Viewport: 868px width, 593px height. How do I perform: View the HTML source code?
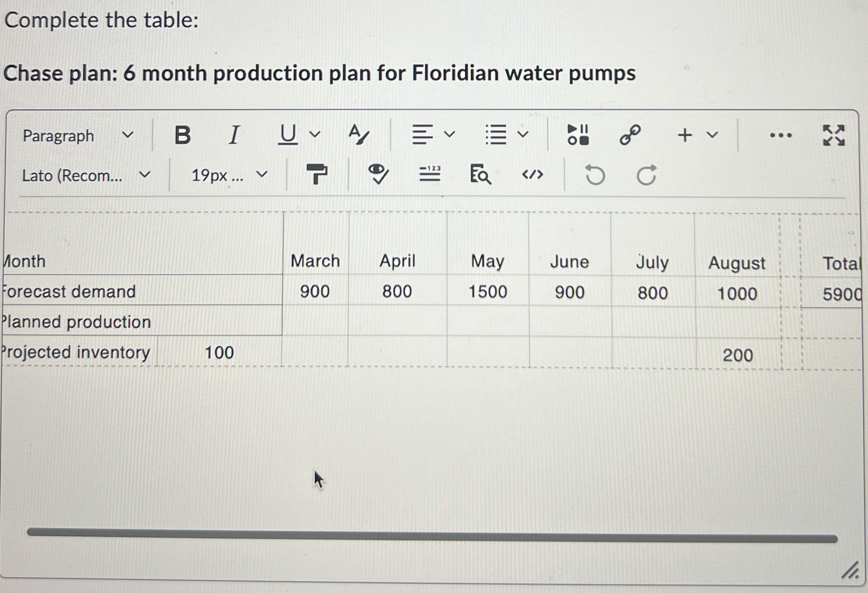point(534,175)
